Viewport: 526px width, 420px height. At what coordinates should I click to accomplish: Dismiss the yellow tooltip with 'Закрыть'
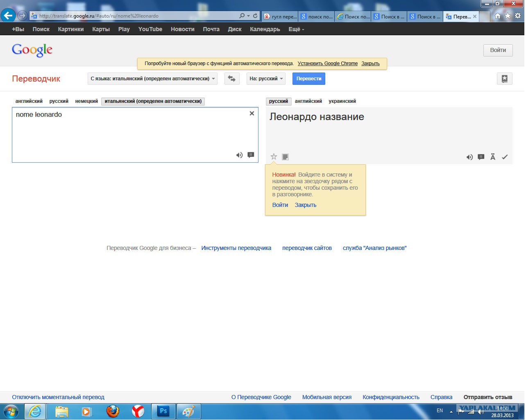pos(306,205)
